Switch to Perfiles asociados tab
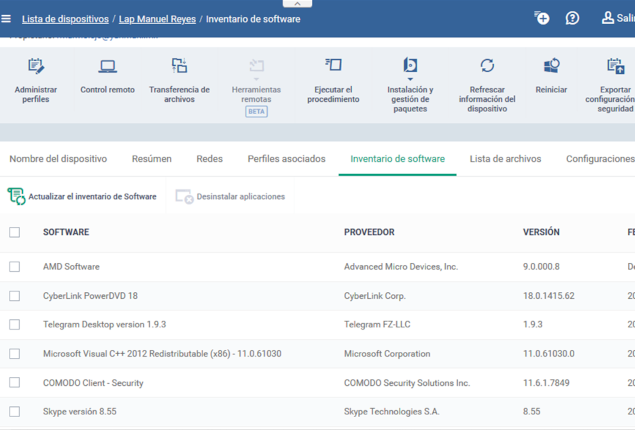 tap(286, 159)
